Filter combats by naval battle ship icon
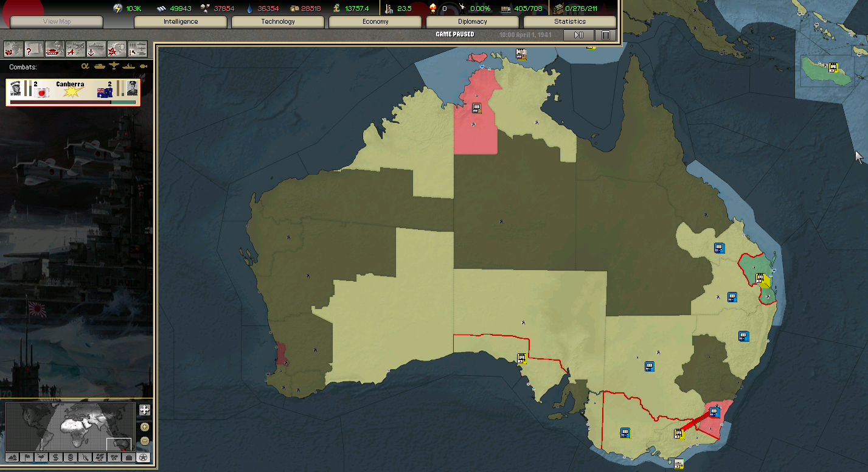This screenshot has height=472, width=868. (128, 66)
